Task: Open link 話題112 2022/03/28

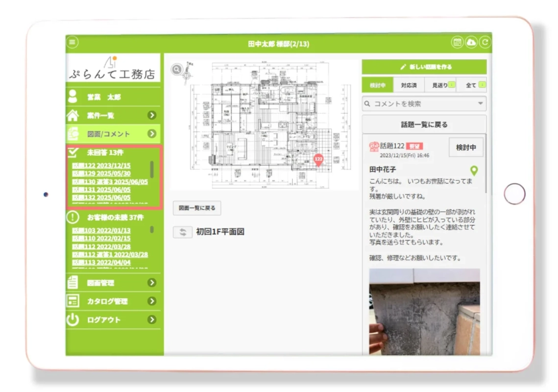Action: pyautogui.click(x=101, y=247)
